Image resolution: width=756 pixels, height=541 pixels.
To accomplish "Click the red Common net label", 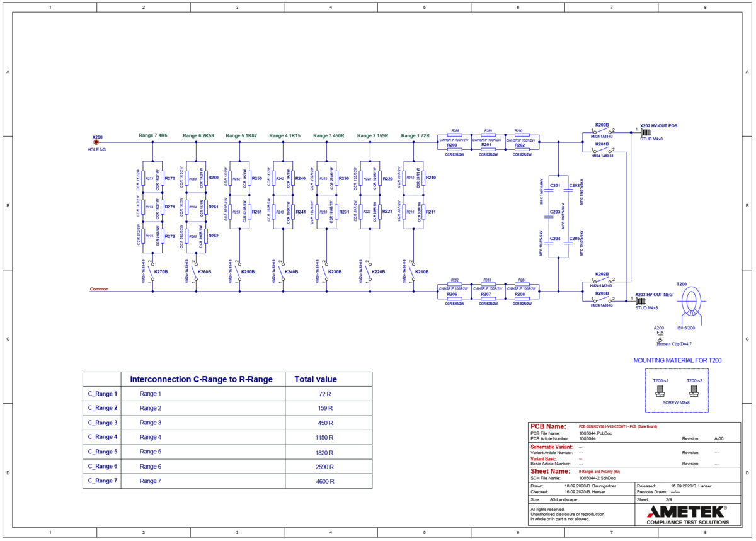I will [99, 289].
